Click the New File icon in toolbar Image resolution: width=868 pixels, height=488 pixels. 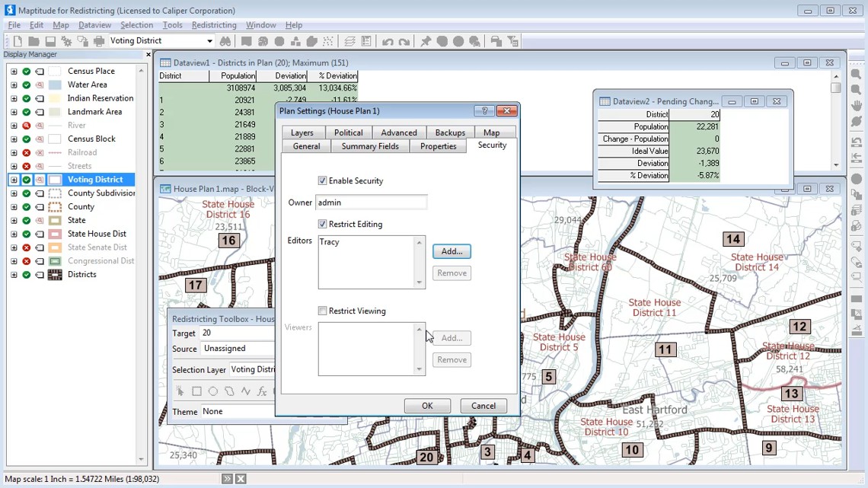[x=18, y=41]
